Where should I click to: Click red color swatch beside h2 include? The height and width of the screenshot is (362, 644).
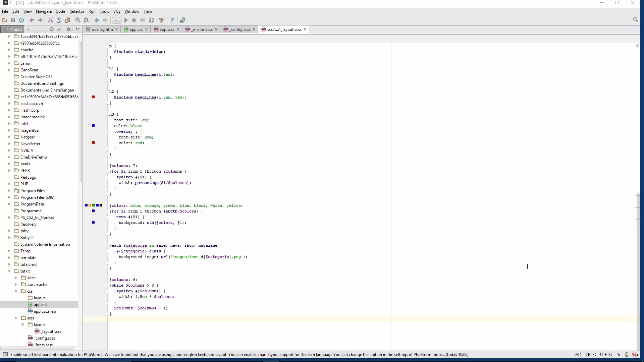tap(93, 97)
